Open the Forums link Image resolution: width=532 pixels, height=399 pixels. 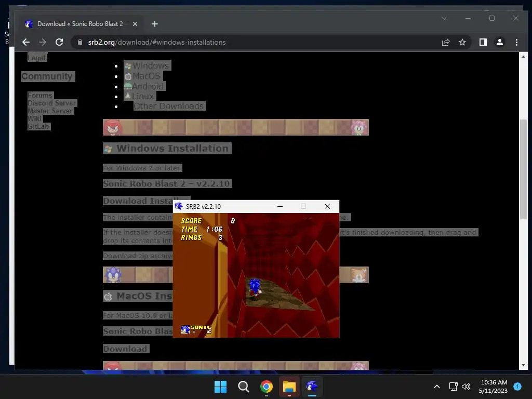coord(40,96)
